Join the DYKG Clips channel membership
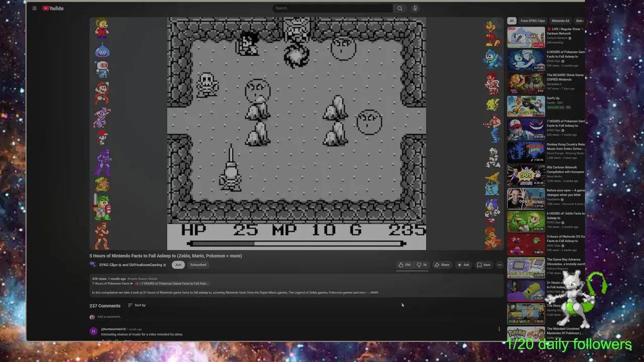644x362 pixels. pos(178,265)
